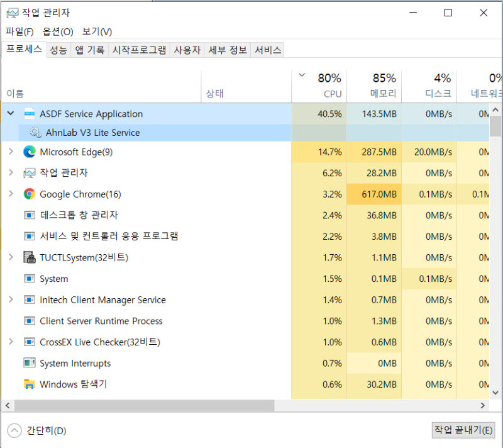Viewport: 503px width, 448px height.
Task: Sort by the 네트워크 column header
Action: (x=480, y=87)
